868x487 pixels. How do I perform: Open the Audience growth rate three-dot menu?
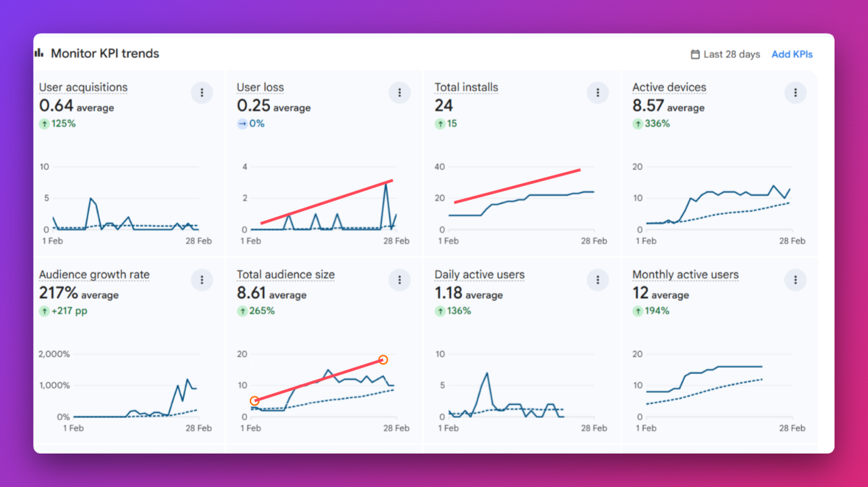[x=202, y=280]
